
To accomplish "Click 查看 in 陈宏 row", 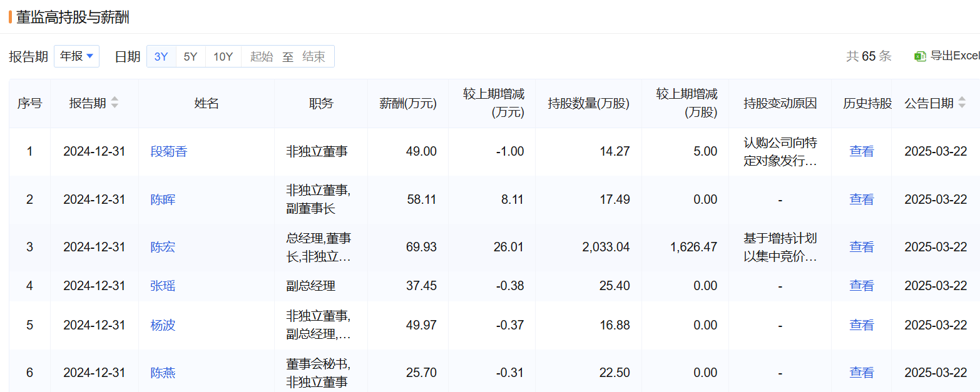I will click(x=861, y=247).
